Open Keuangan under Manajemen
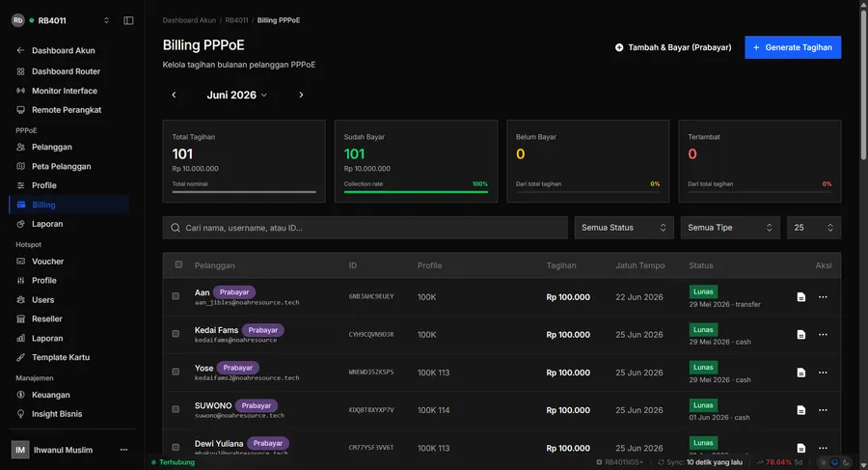The height and width of the screenshot is (470, 868). pyautogui.click(x=51, y=395)
